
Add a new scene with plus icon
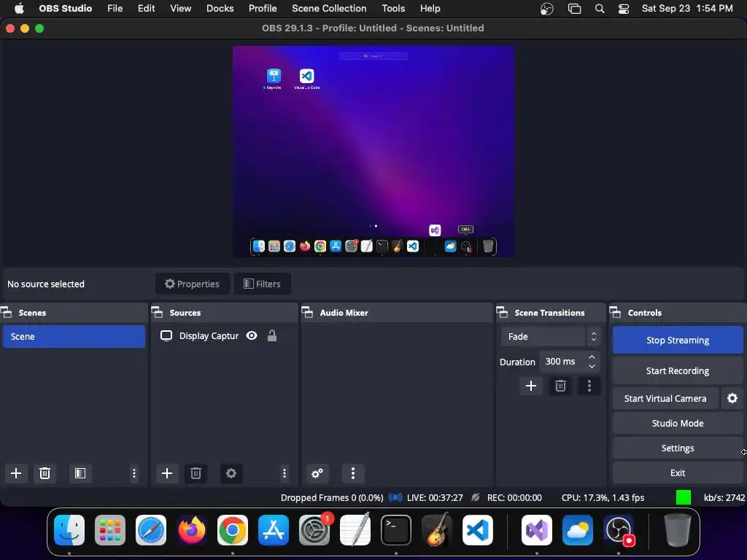pyautogui.click(x=16, y=472)
